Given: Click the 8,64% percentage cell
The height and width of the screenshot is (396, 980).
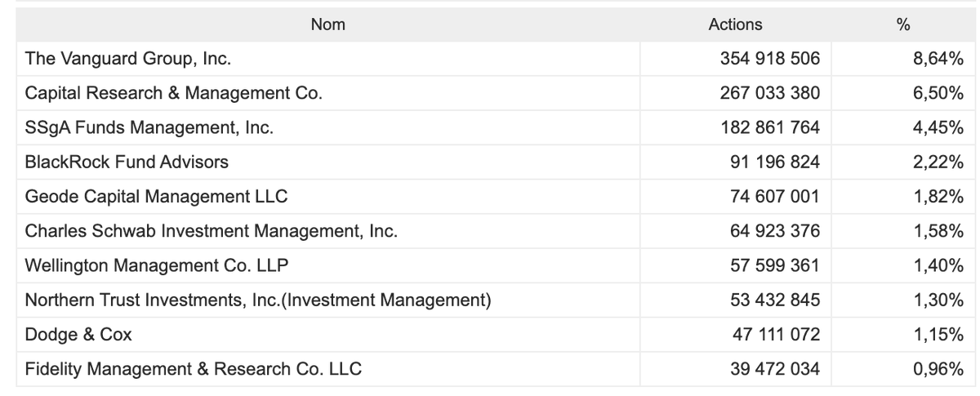Looking at the screenshot, I should tap(938, 59).
